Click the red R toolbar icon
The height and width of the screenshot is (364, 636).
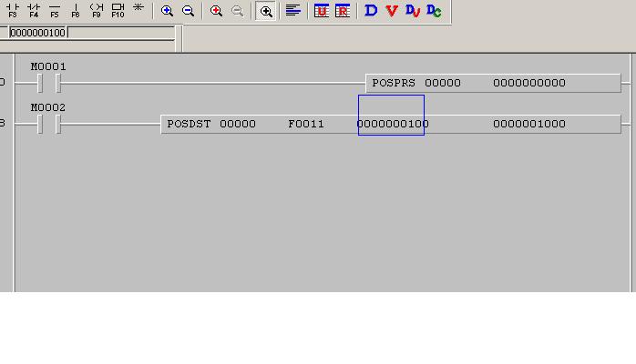[343, 11]
